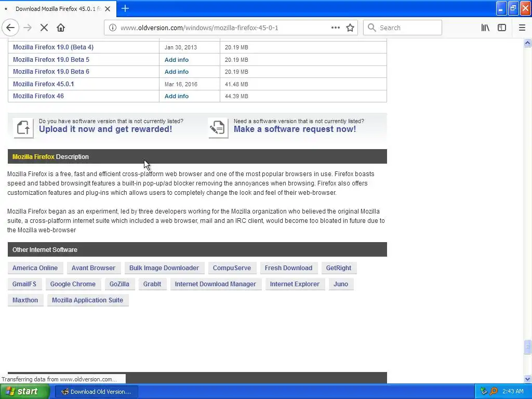Click the upload document icon
Screen dimensions: 532x399
pyautogui.click(x=23, y=128)
